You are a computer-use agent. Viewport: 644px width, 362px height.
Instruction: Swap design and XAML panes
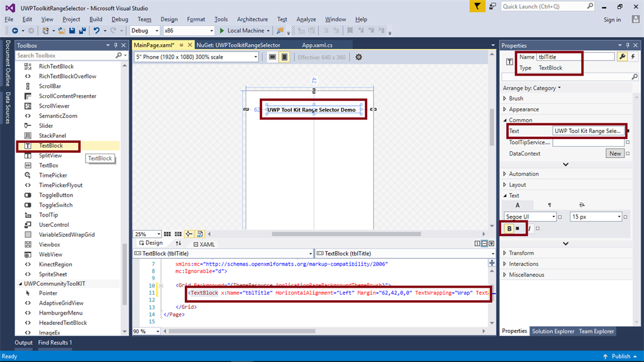coord(178,244)
